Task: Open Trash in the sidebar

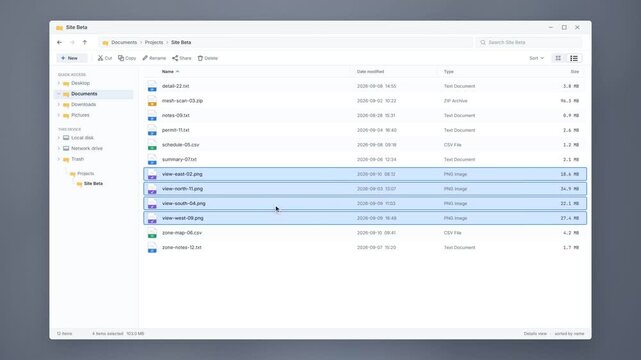Action: click(77, 159)
